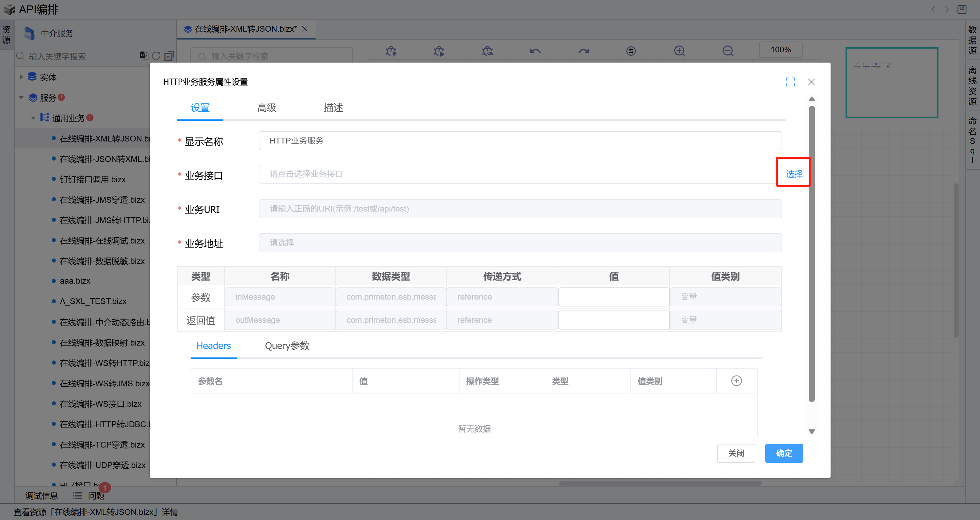The width and height of the screenshot is (980, 520).
Task: Click the redo arrow toolbar icon
Action: pos(583,51)
